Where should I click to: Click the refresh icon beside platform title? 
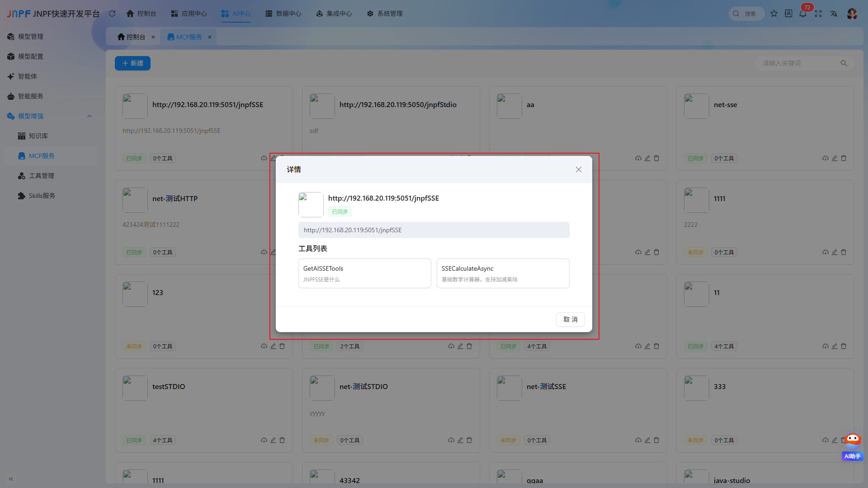click(x=112, y=14)
